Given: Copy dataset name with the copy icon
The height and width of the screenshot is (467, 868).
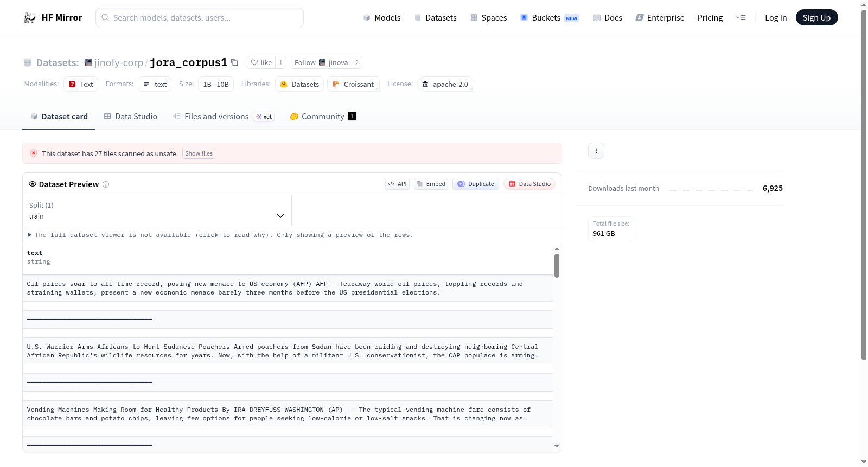Looking at the screenshot, I should [x=234, y=62].
